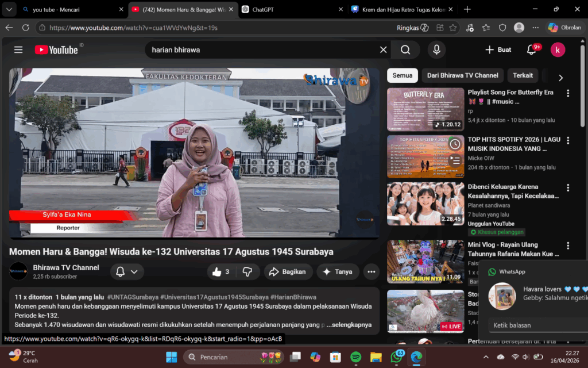Viewport: 588px width, 368px height.
Task: Click the Bagikan share button
Action: tap(288, 272)
